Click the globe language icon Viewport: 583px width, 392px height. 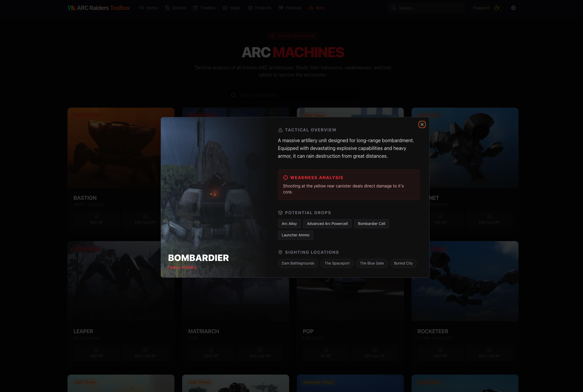point(513,8)
